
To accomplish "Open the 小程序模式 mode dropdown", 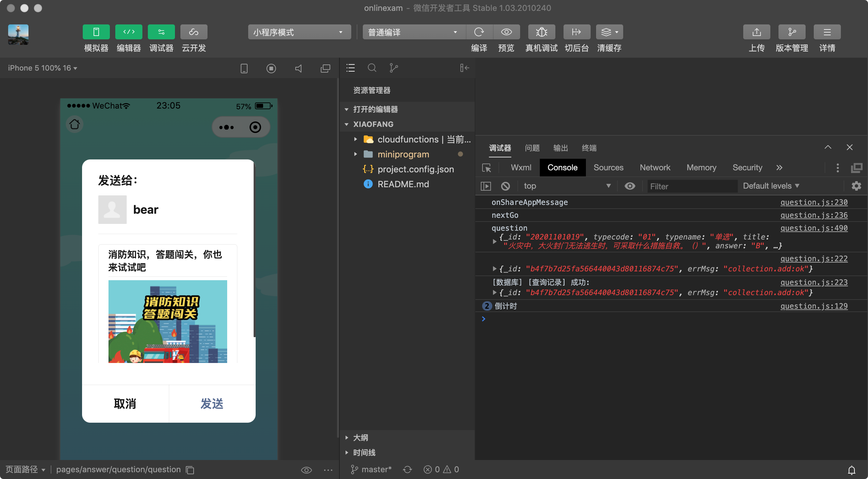I will tap(299, 32).
